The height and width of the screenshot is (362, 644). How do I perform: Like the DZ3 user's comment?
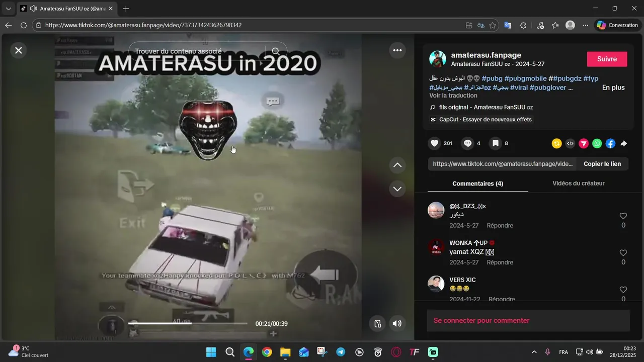623,216
